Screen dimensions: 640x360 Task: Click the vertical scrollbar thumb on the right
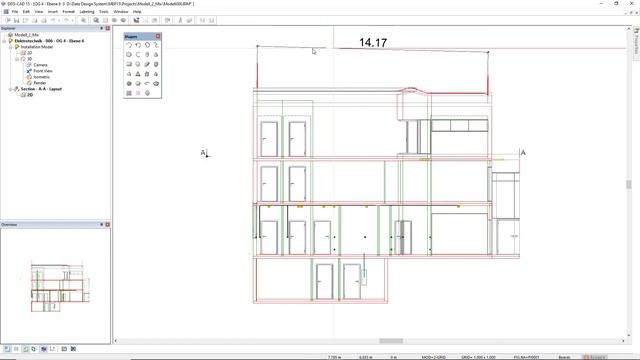click(629, 184)
